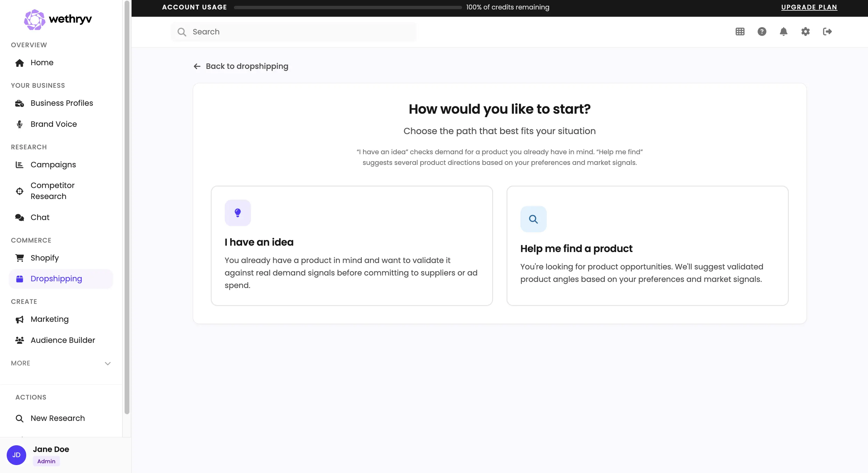Click the JD user avatar
The height and width of the screenshot is (473, 868).
point(16,455)
